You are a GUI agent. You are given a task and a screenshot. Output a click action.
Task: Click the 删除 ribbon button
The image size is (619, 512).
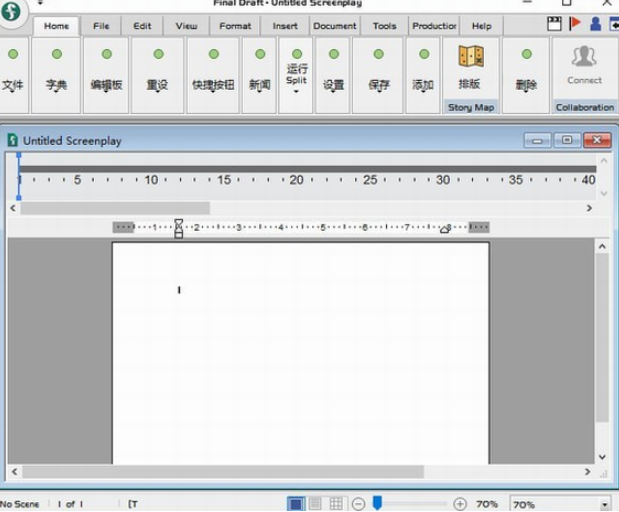coord(526,75)
